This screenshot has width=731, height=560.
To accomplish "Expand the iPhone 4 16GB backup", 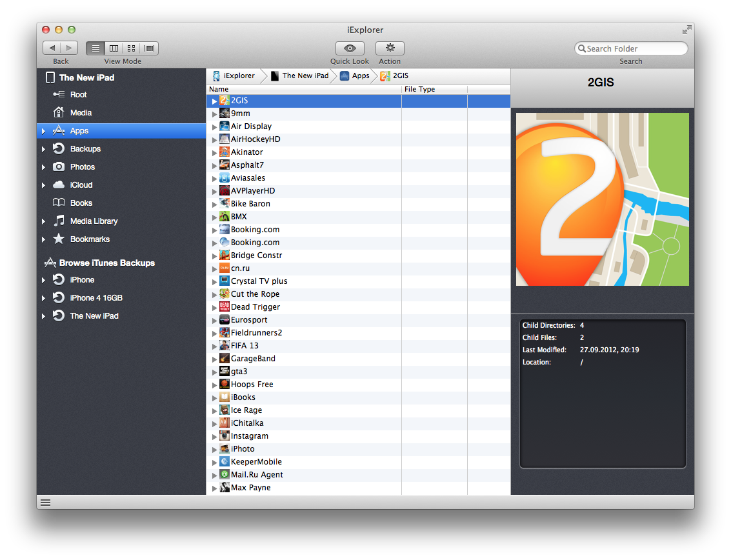I will (43, 298).
